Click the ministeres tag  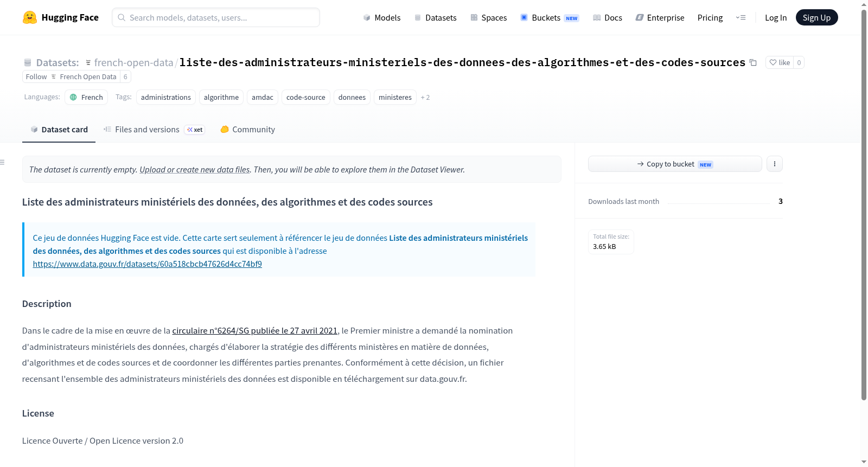click(x=395, y=97)
